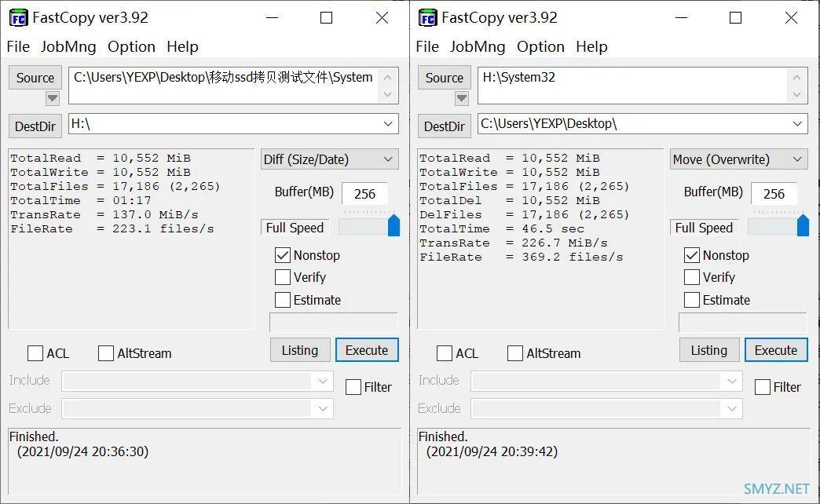Click DestDir button in right window
The width and height of the screenshot is (820, 504).
[444, 126]
